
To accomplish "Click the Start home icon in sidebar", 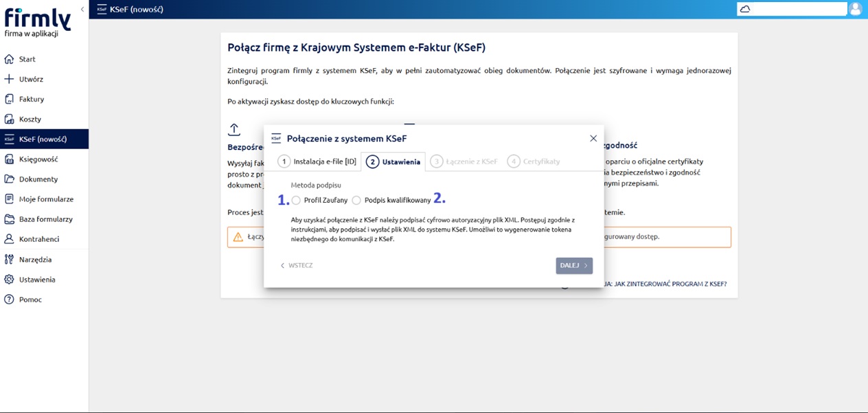I will coord(9,59).
